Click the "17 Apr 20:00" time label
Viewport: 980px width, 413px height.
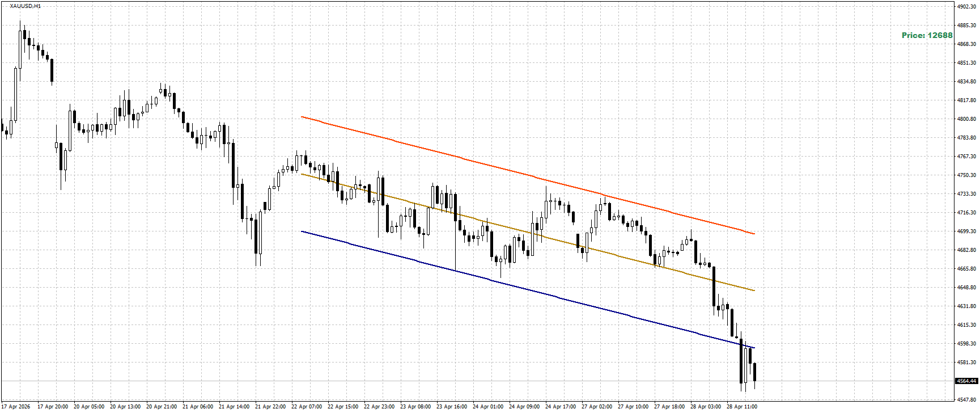[53, 407]
